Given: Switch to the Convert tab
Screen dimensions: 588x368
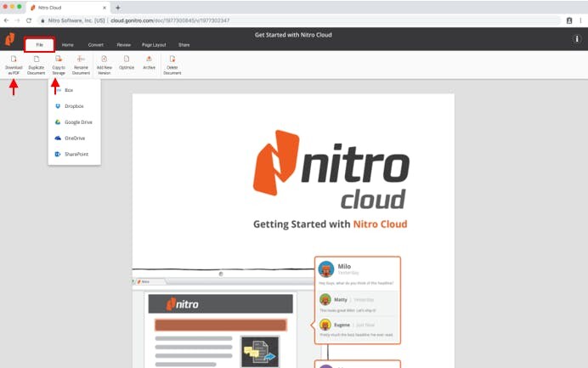Looking at the screenshot, I should [96, 44].
